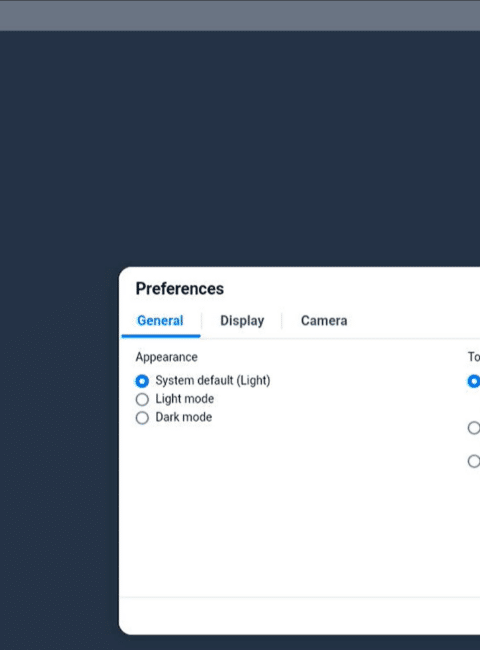Click the Preferences dialog title
Image resolution: width=480 pixels, height=650 pixels.
(x=179, y=289)
